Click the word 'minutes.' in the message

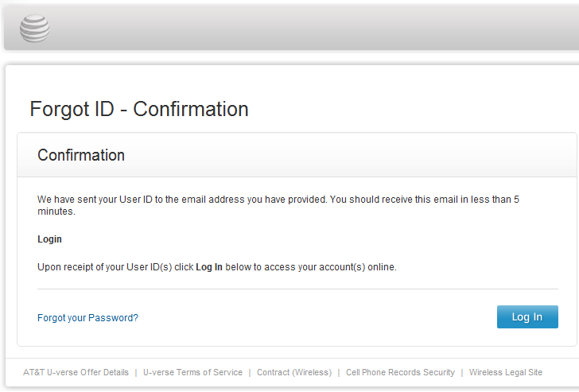pos(56,212)
